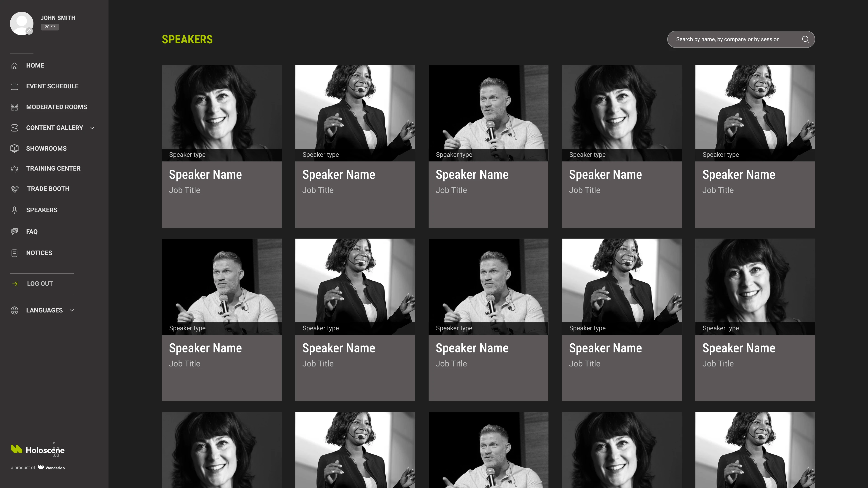Open the last speaker card in top row
Viewport: 868px width, 488px height.
[x=755, y=146]
